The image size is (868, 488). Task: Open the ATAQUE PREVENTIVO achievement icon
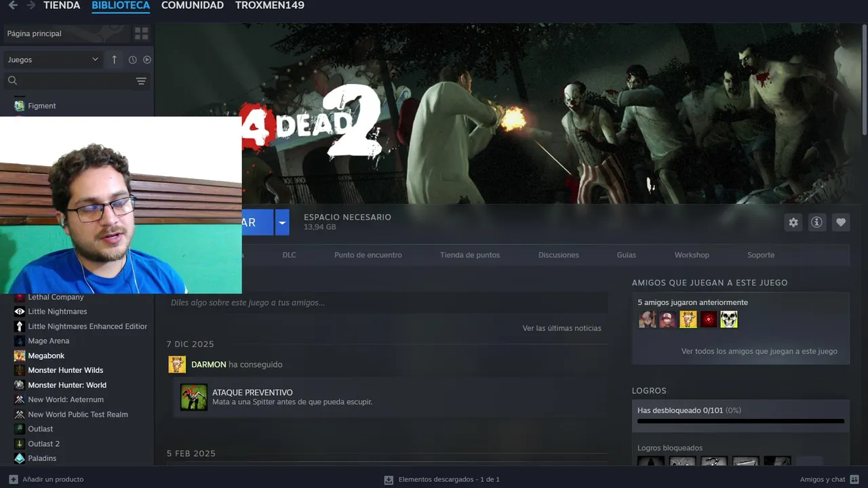click(194, 397)
